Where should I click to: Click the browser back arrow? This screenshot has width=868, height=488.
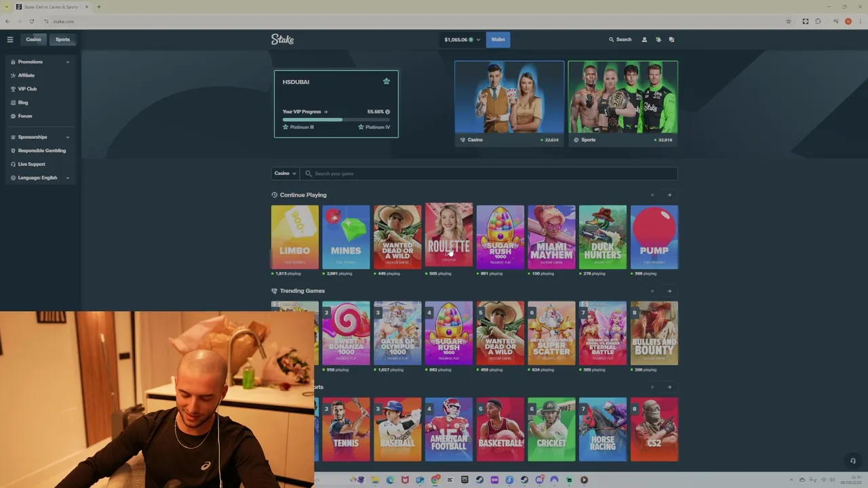pyautogui.click(x=8, y=21)
